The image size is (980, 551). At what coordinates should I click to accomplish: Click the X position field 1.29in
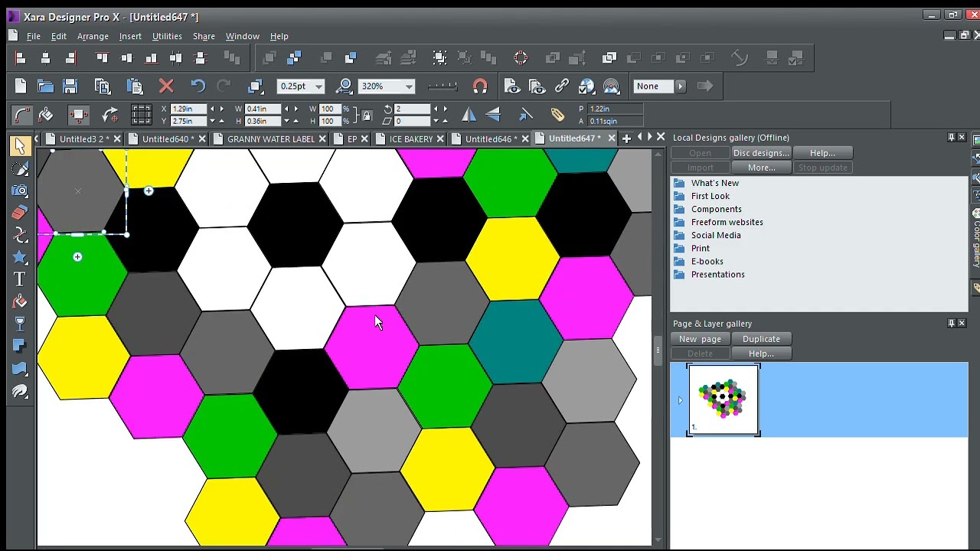pos(188,109)
